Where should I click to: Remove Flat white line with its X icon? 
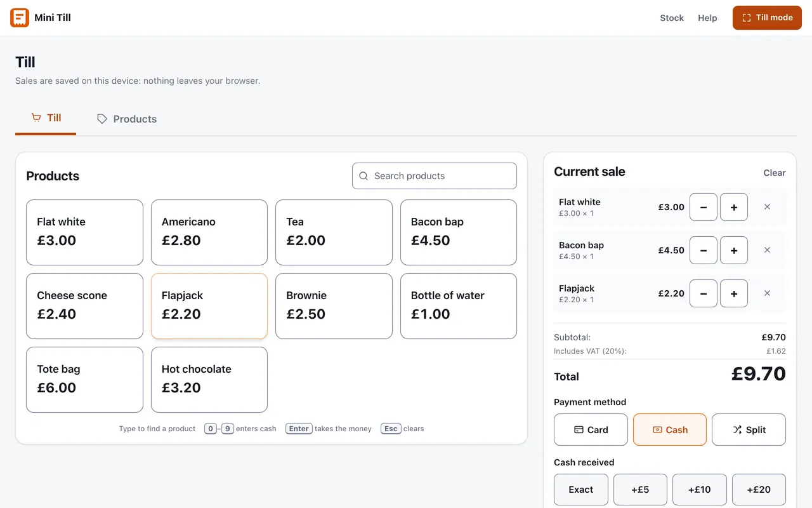767,207
